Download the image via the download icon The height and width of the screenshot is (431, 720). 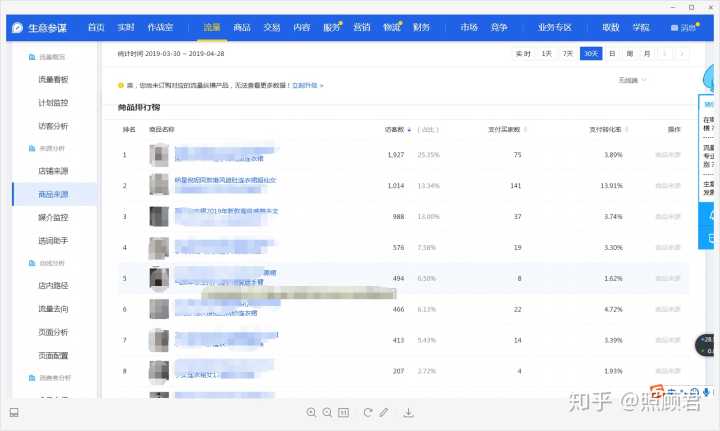tap(408, 412)
